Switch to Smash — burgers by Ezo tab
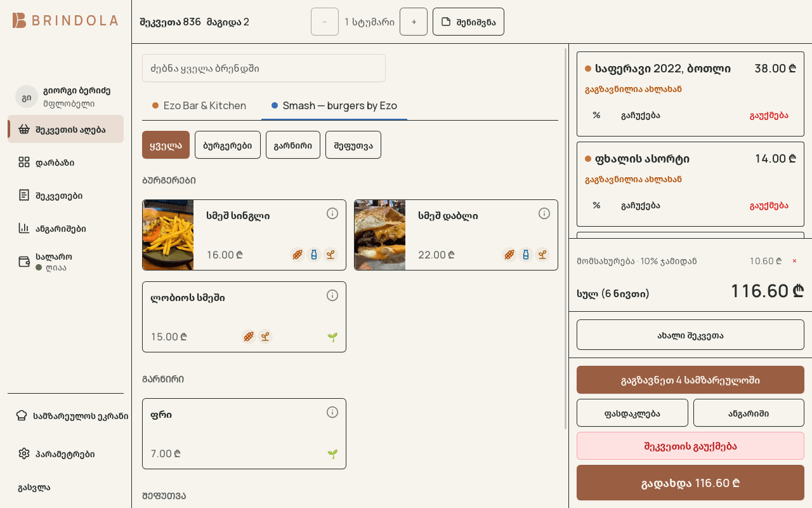This screenshot has width=812, height=508. (334, 105)
